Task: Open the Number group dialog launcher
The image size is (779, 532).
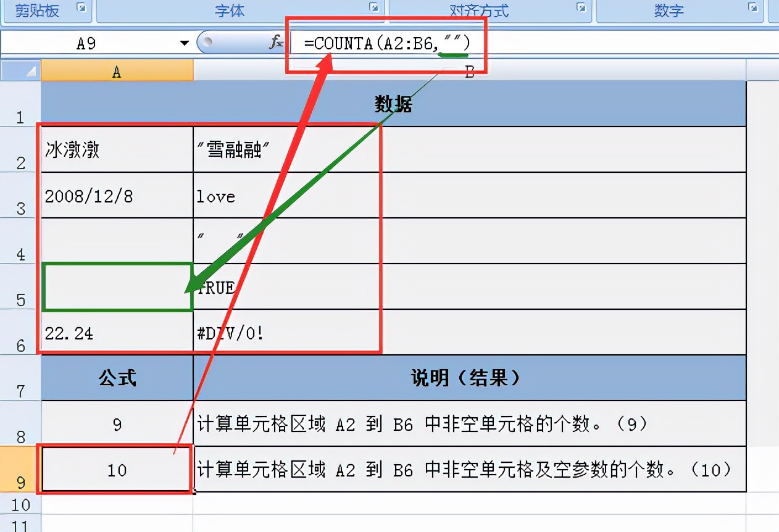Action: coord(753,7)
